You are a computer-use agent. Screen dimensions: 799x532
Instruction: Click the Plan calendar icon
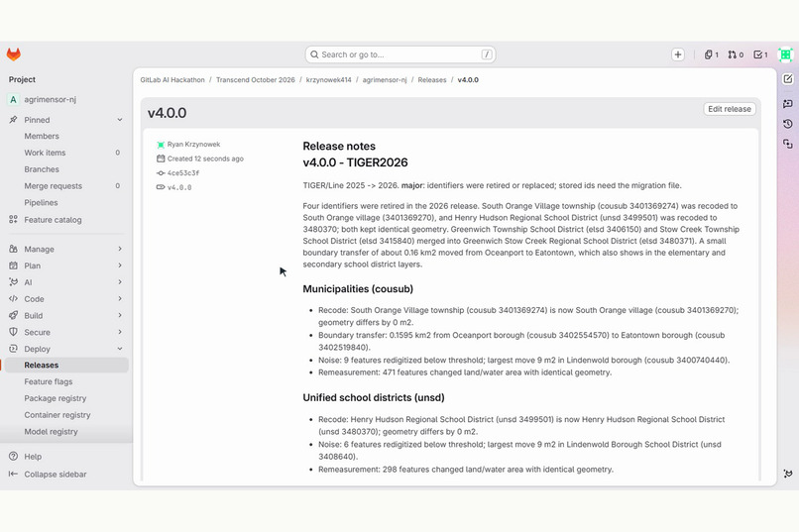tap(13, 266)
